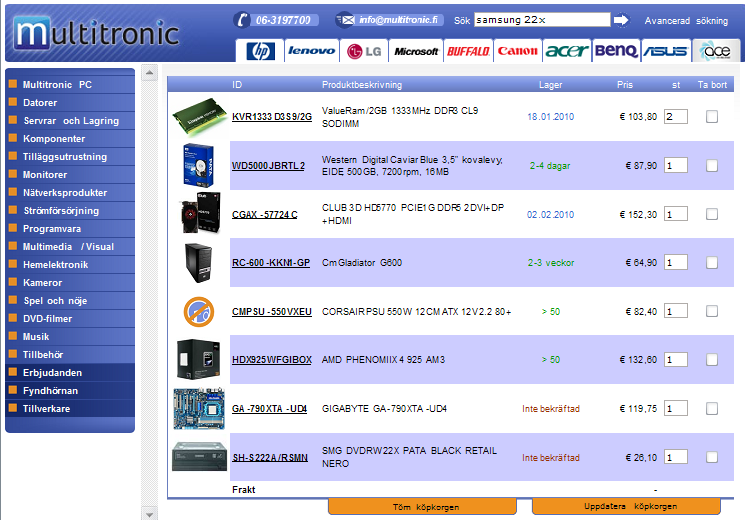Check remove box for GA-790XTA-UD4
Image resolution: width=745 pixels, height=520 pixels.
(x=712, y=408)
